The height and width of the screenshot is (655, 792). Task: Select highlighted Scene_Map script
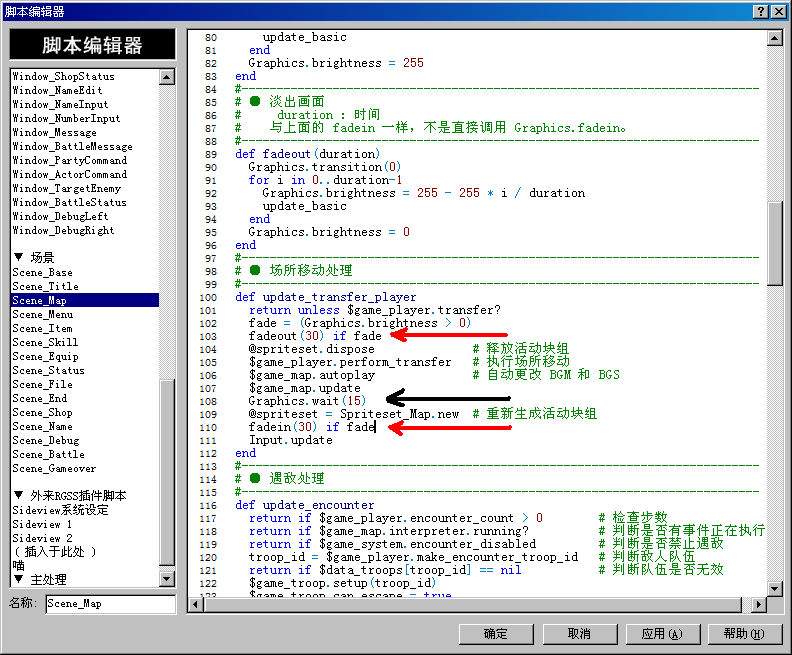pyautogui.click(x=85, y=300)
